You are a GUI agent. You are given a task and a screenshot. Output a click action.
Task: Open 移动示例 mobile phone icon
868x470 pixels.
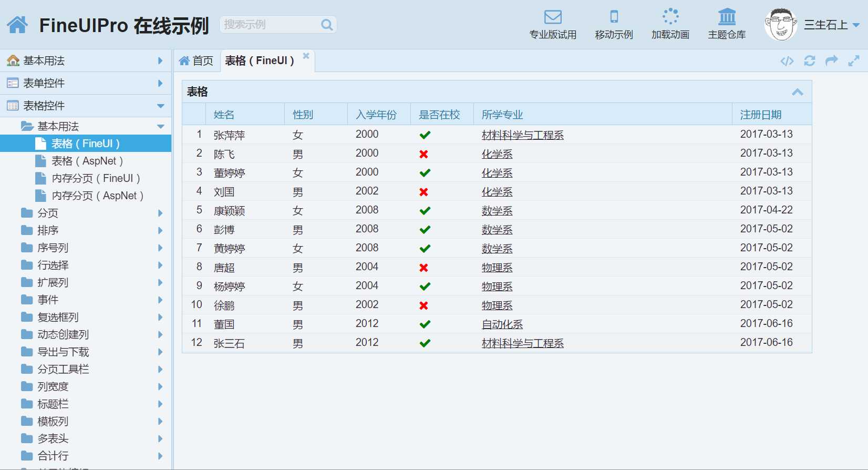click(x=614, y=17)
